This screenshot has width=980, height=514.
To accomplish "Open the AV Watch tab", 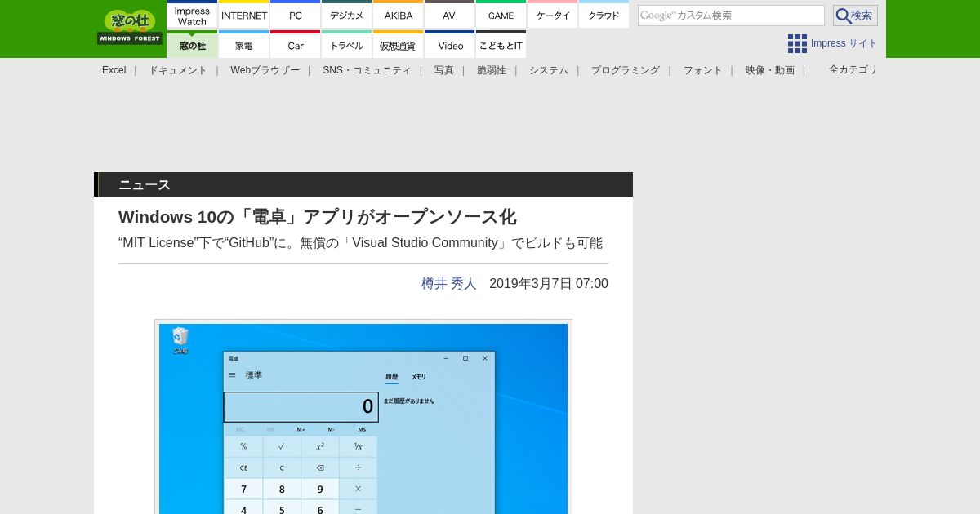I will 450,15.
